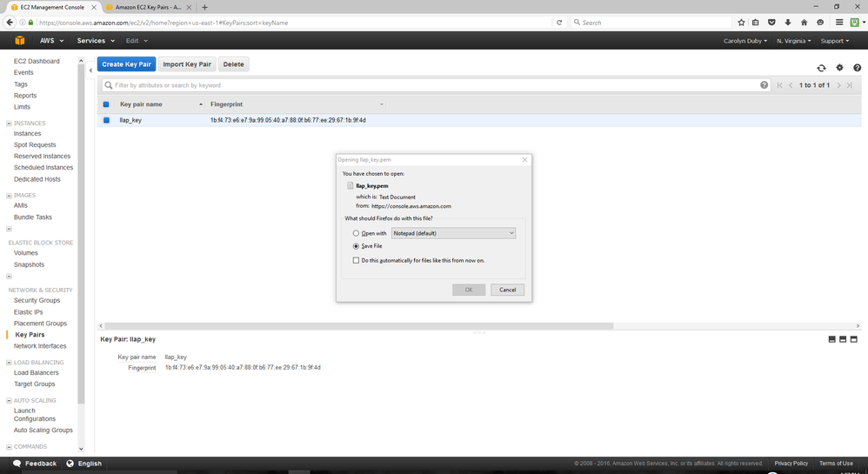Collapse the INSTANCES sidebar section
The image size is (868, 474).
(x=9, y=124)
